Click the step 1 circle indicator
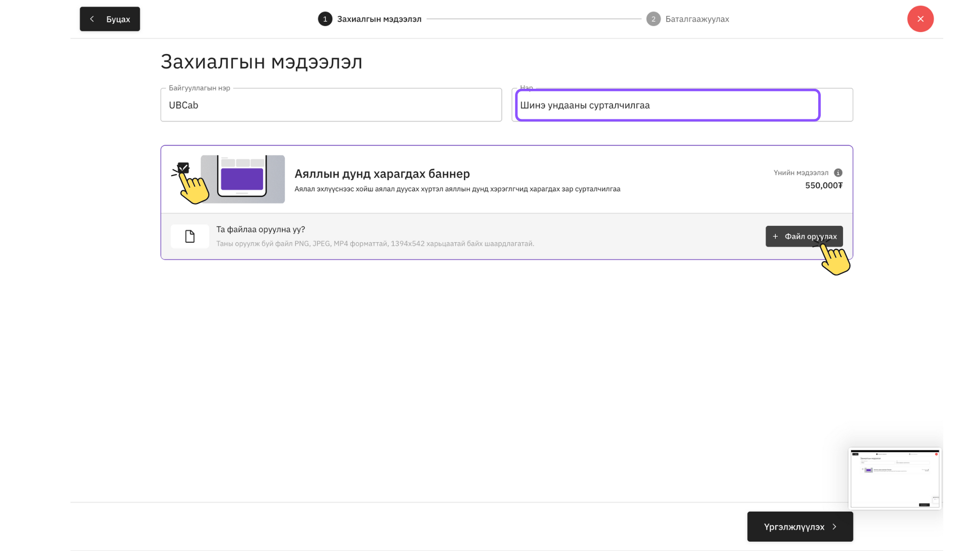Viewport: 980px width, 551px height. [325, 19]
